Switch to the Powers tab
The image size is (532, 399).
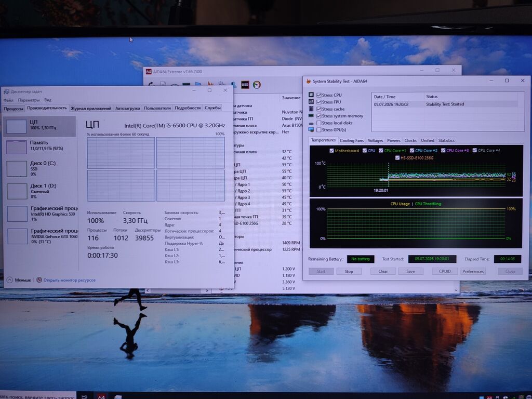pyautogui.click(x=394, y=140)
